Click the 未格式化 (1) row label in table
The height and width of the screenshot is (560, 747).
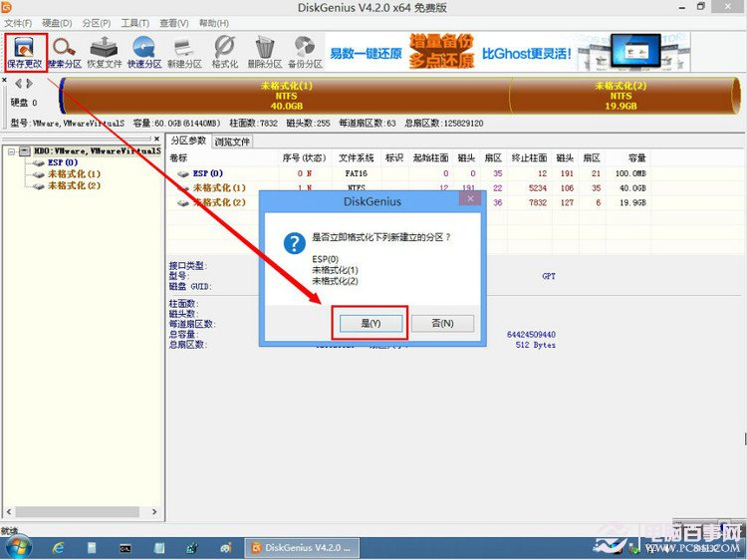point(219,187)
